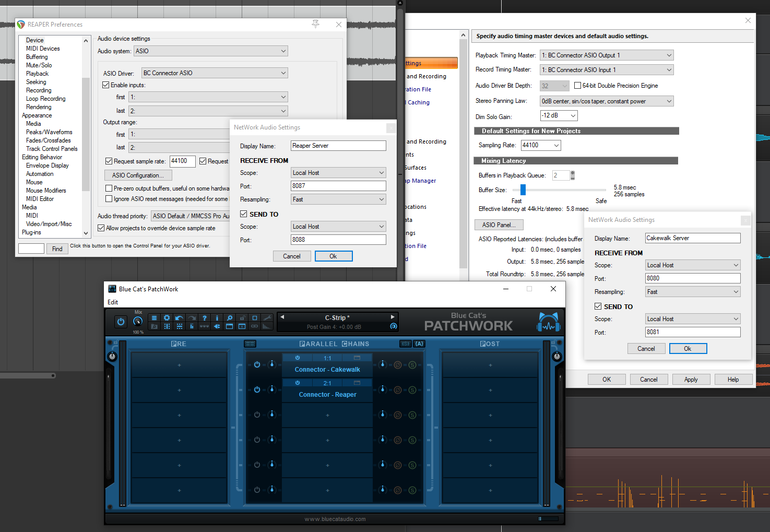Toggle SEND TO checkbox in Reaper Server dialog
The width and height of the screenshot is (770, 532).
(x=243, y=214)
